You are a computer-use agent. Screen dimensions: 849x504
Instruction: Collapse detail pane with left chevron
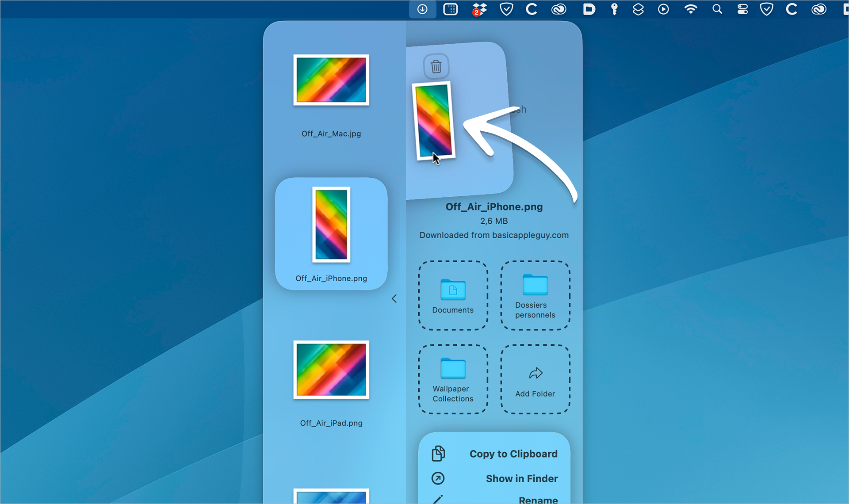(394, 299)
